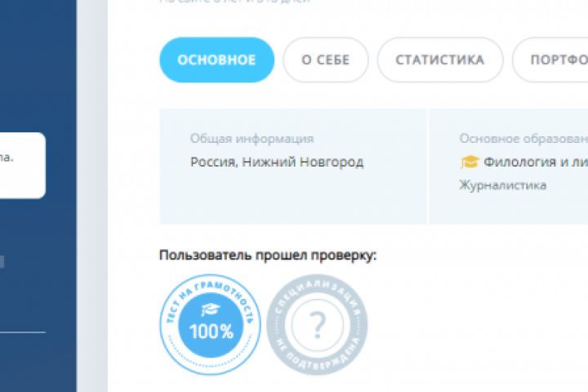Open the СТАТИСТИКА tab

click(x=440, y=60)
